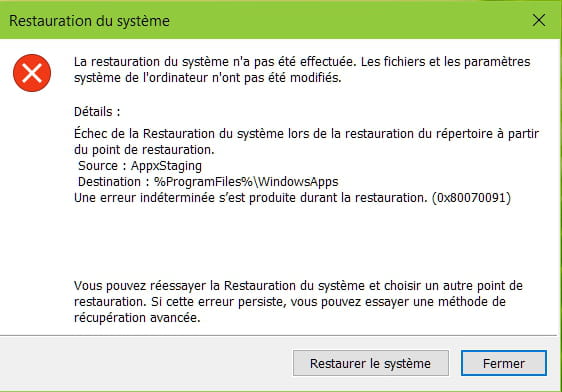Click the "du point de restauration." line
Image resolution: width=562 pixels, height=392 pixels.
click(x=144, y=150)
